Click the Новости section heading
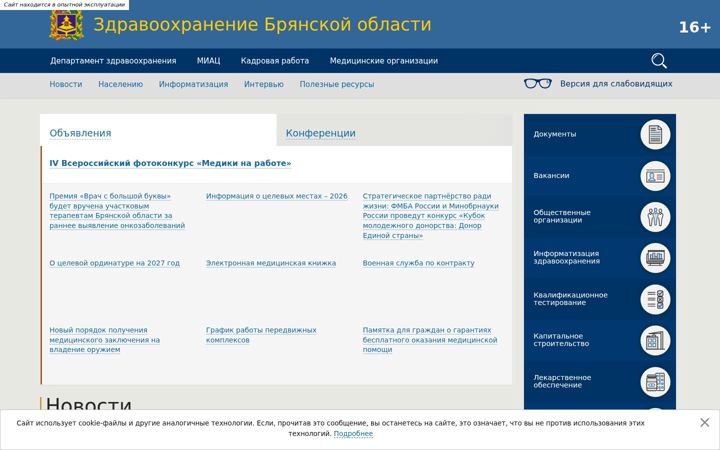The width and height of the screenshot is (720, 450). point(89,404)
